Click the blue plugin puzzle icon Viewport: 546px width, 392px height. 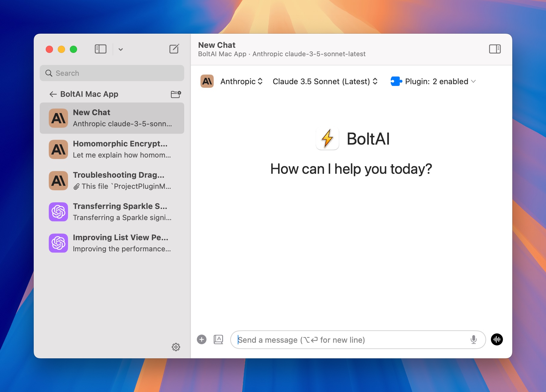click(x=396, y=81)
